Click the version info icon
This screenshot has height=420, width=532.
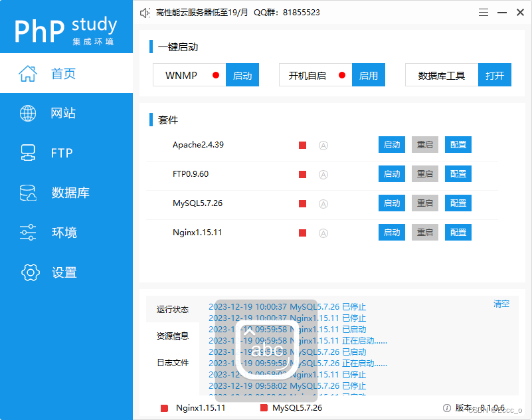447,408
